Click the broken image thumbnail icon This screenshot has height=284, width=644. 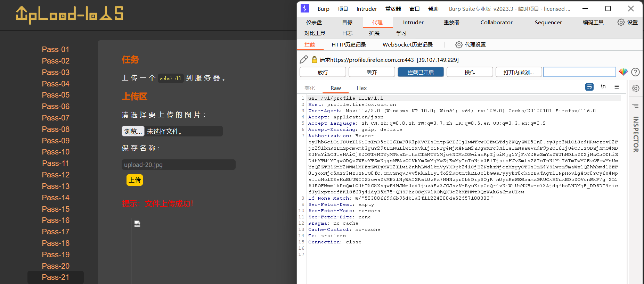137,224
